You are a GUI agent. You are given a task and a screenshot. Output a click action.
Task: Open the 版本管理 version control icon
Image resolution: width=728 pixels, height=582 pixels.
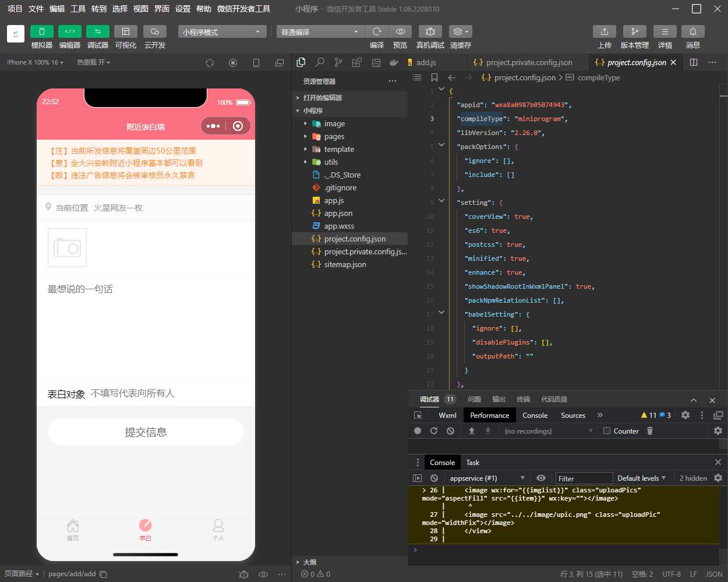tap(635, 31)
